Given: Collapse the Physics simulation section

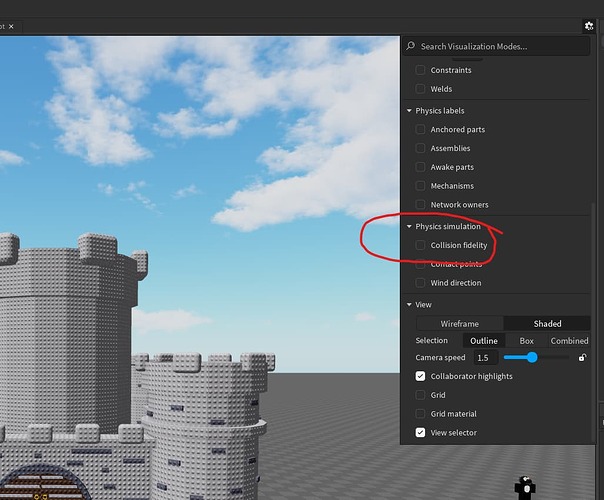Looking at the screenshot, I should pyautogui.click(x=409, y=226).
